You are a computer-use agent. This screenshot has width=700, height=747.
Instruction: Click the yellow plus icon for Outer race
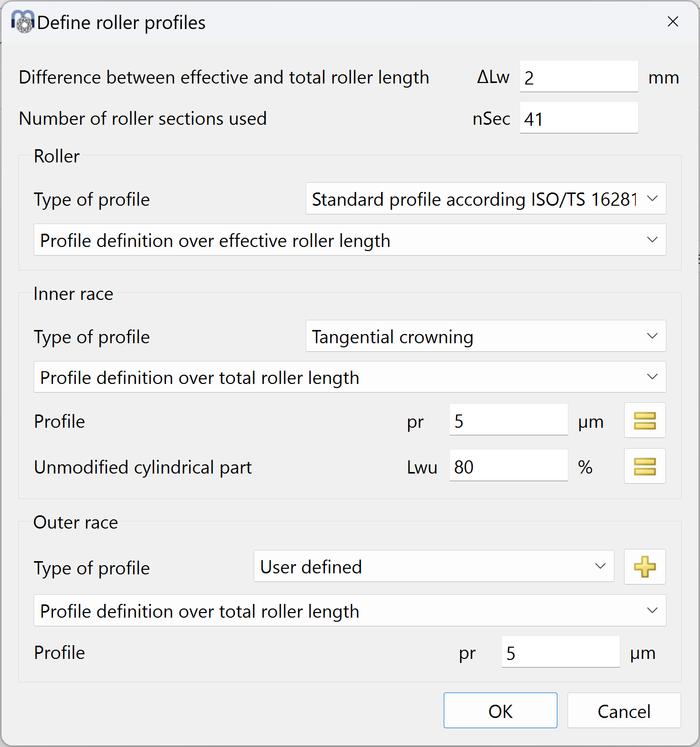pos(644,567)
